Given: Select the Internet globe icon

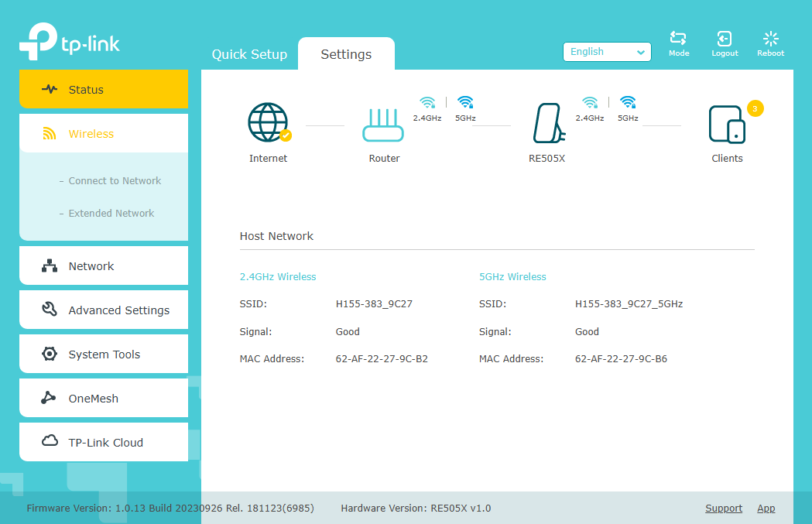Looking at the screenshot, I should tap(268, 122).
